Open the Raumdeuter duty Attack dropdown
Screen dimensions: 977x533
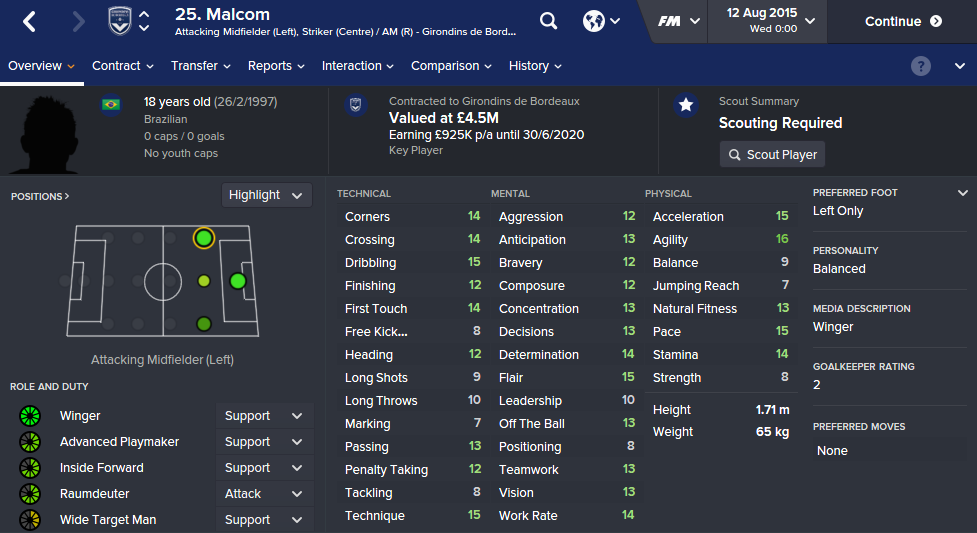264,494
